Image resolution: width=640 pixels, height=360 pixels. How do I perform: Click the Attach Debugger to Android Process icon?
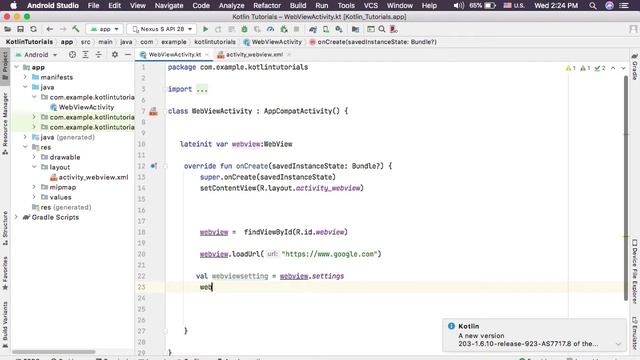284,29
